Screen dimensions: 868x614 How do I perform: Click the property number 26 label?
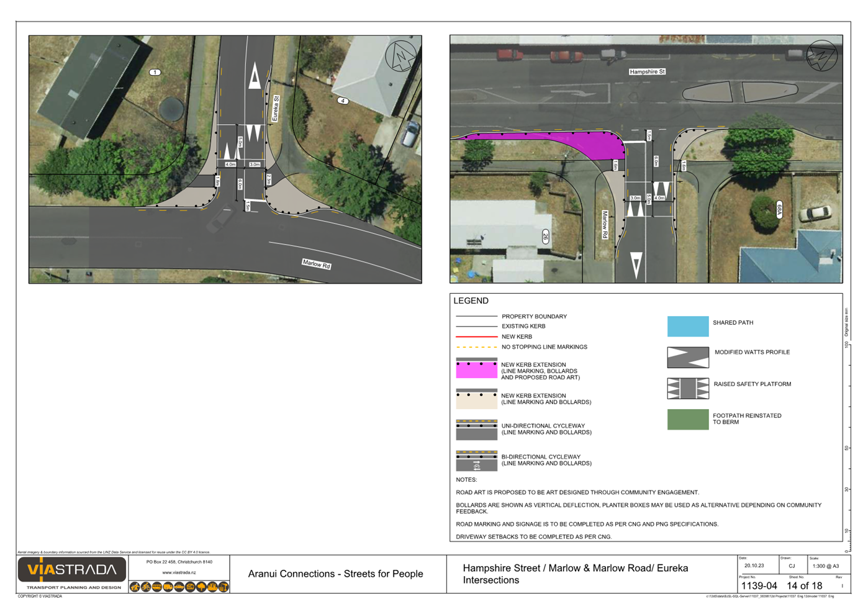(545, 236)
